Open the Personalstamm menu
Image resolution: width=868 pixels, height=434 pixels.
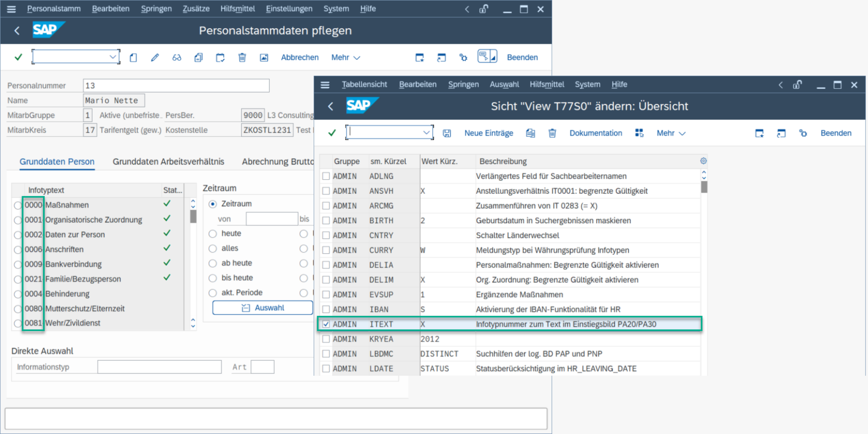click(x=54, y=9)
